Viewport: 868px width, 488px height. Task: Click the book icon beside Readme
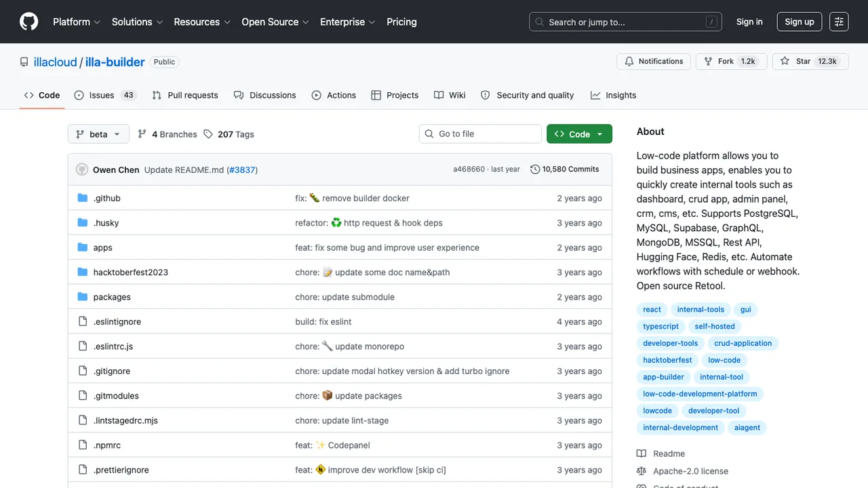tap(642, 453)
